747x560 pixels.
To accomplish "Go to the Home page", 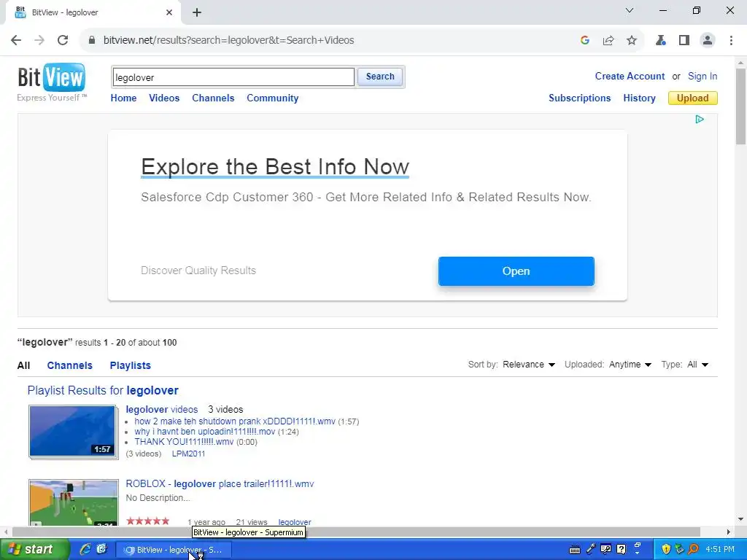I will tap(123, 98).
